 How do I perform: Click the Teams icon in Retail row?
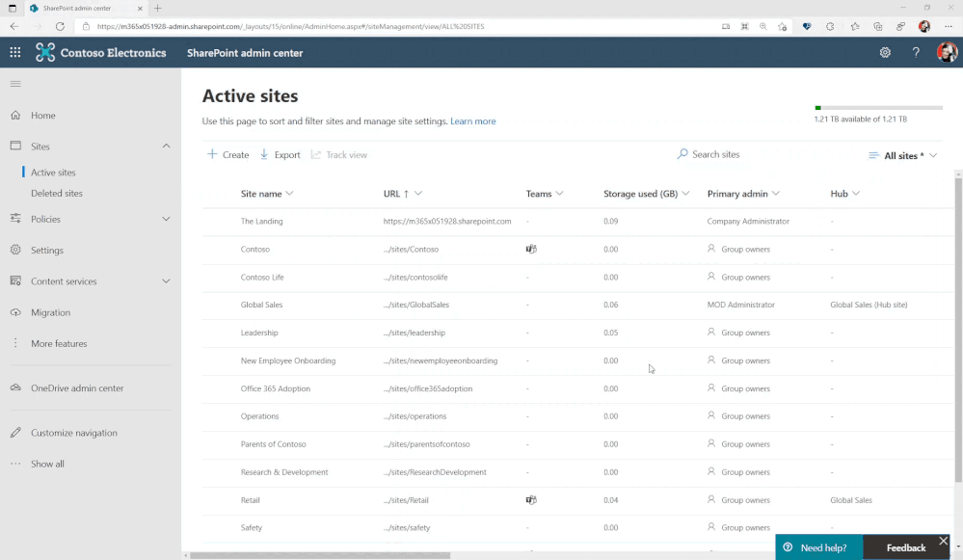click(531, 500)
